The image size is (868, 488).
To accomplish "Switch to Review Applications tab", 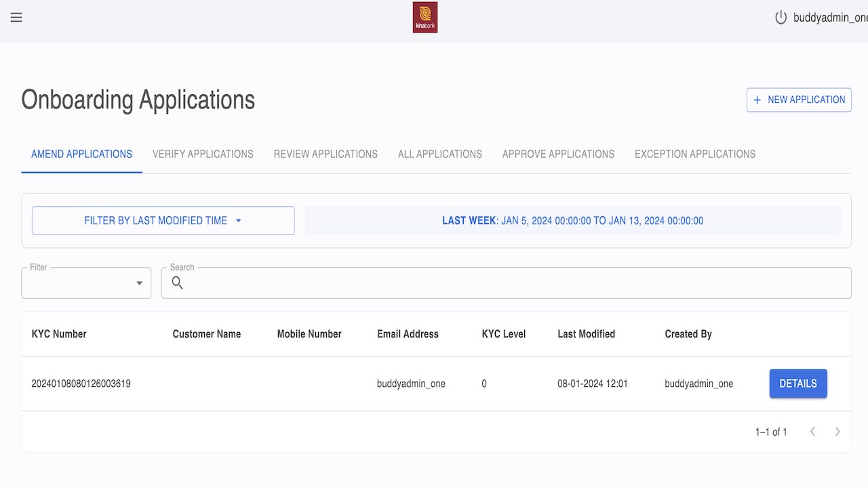I will point(325,154).
